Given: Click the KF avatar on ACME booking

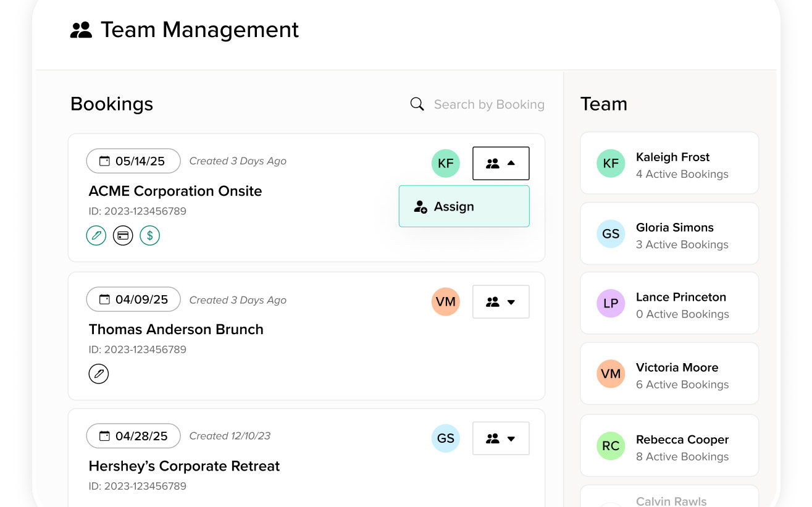Looking at the screenshot, I should pyautogui.click(x=446, y=164).
